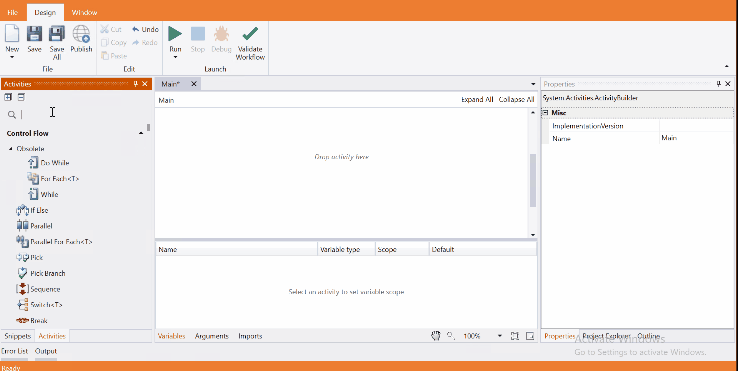This screenshot has height=371, width=738.
Task: Click Expand All in designer
Action: 477,99
